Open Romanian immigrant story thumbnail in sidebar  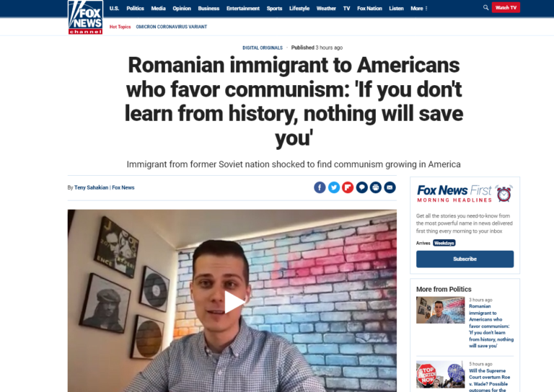coord(440,310)
